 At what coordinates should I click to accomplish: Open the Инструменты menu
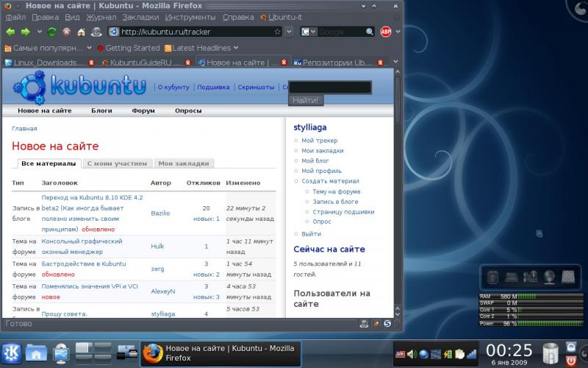pos(190,17)
